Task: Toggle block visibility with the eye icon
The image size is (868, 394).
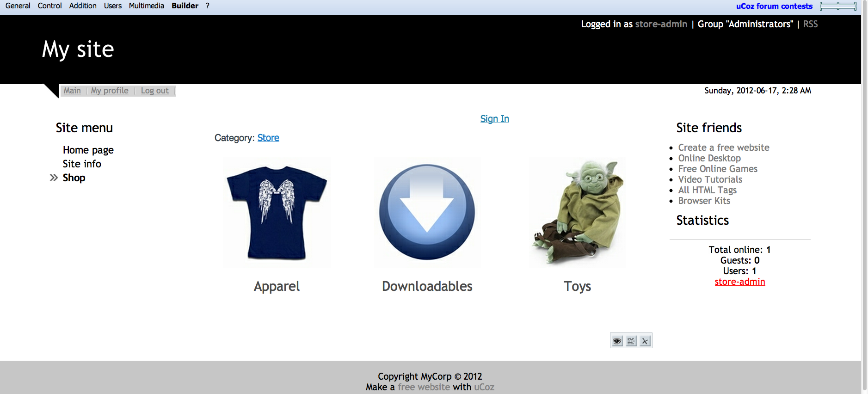Action: coord(617,341)
